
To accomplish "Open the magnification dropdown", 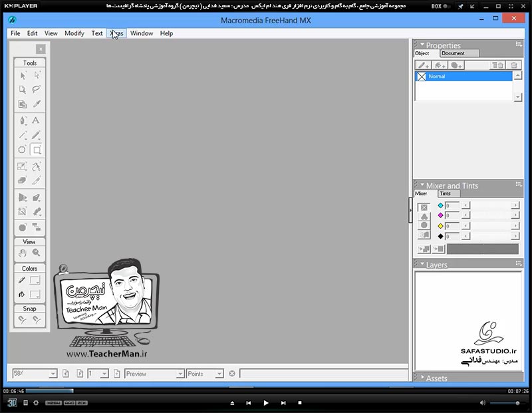I will tap(53, 374).
